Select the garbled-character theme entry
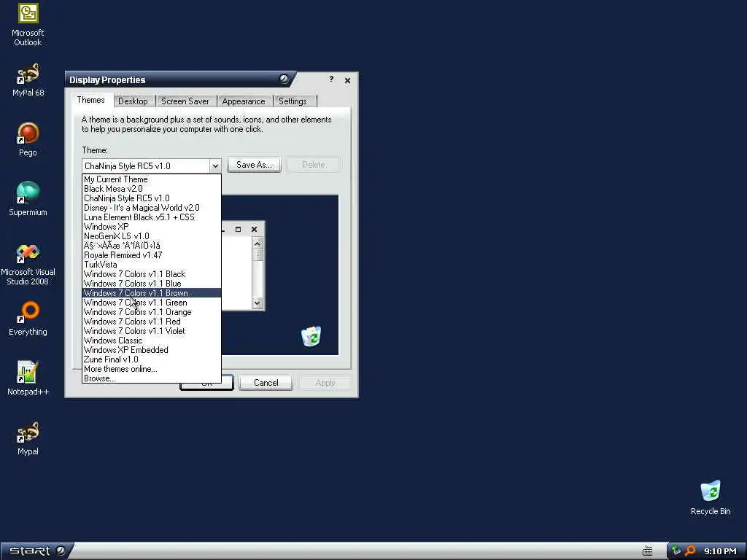 (152, 246)
